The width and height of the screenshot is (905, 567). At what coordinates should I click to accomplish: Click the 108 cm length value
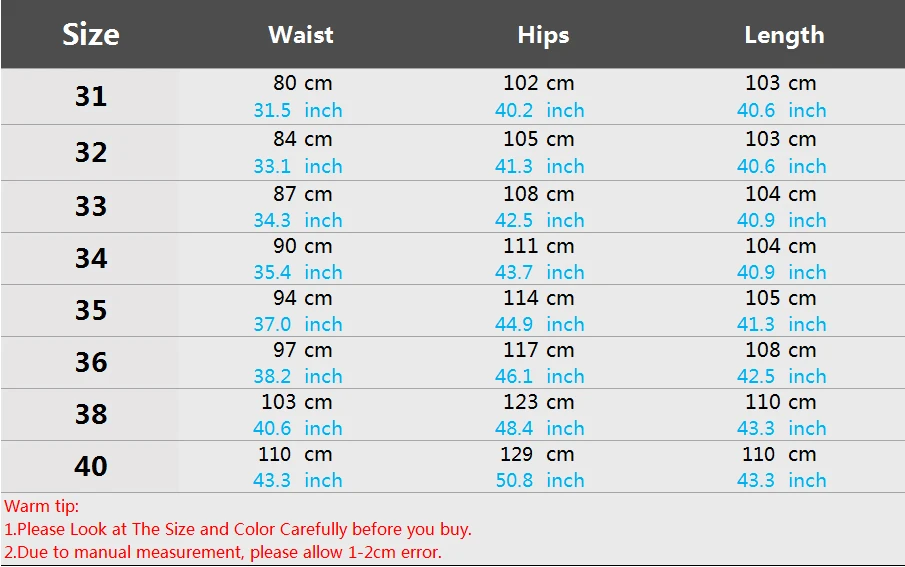click(780, 350)
